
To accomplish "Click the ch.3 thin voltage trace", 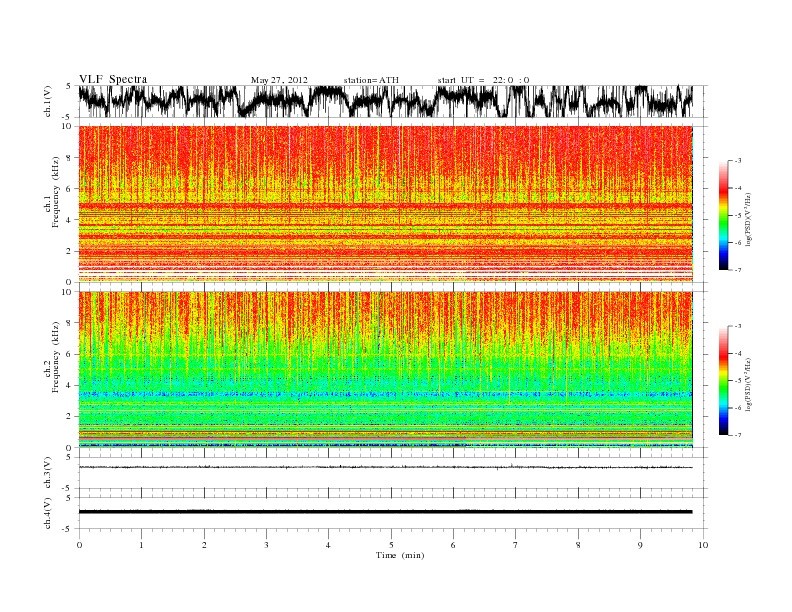I will coord(385,467).
